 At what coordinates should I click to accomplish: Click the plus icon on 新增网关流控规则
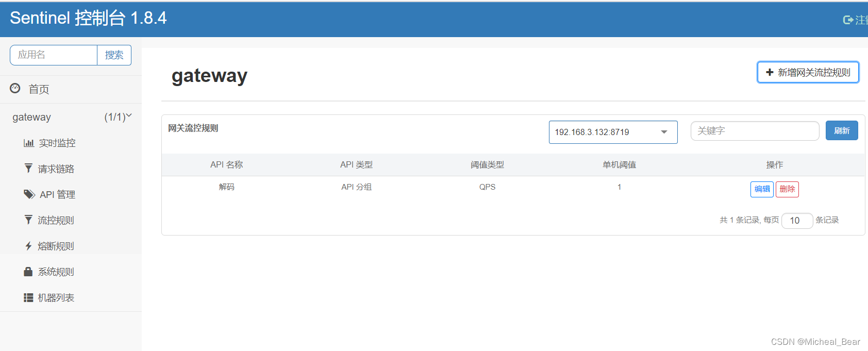770,72
